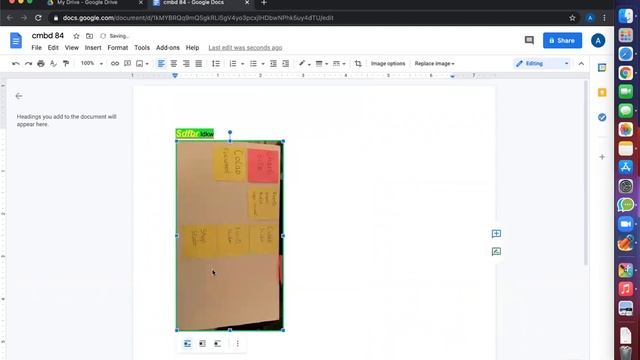Get add-ons with plus icon
640x360 pixels.
[602, 157]
